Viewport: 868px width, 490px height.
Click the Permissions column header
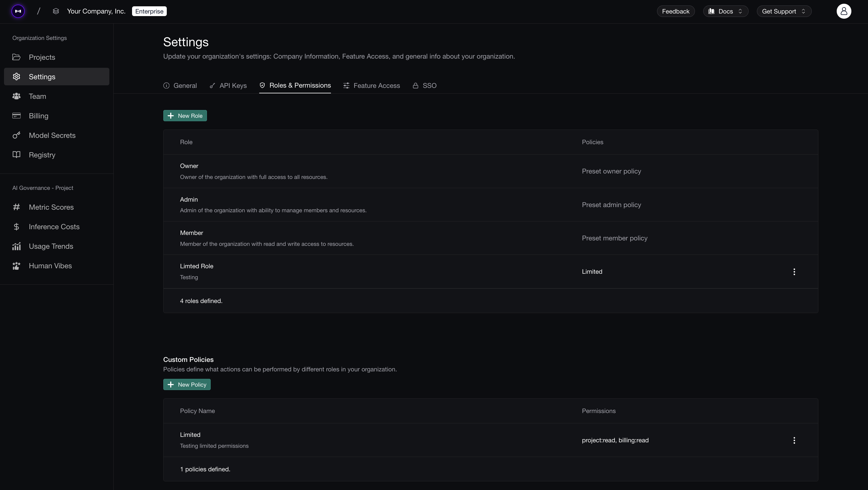click(x=598, y=411)
